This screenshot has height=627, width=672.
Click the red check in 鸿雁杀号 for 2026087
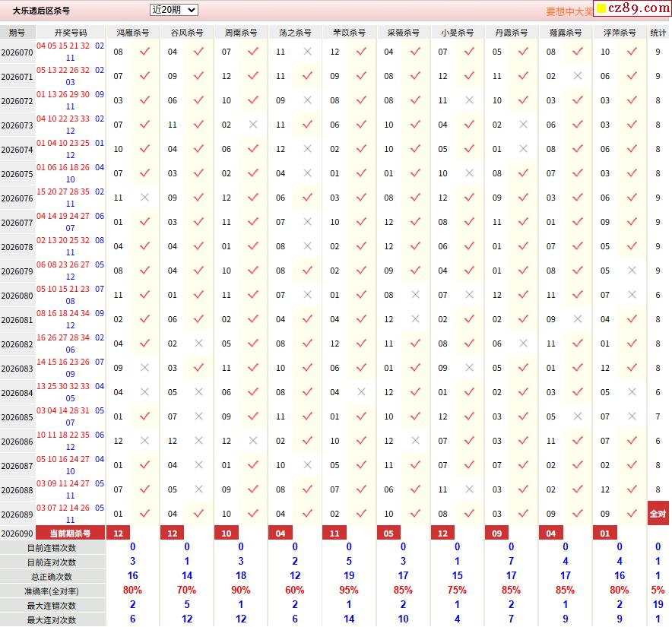tap(145, 465)
